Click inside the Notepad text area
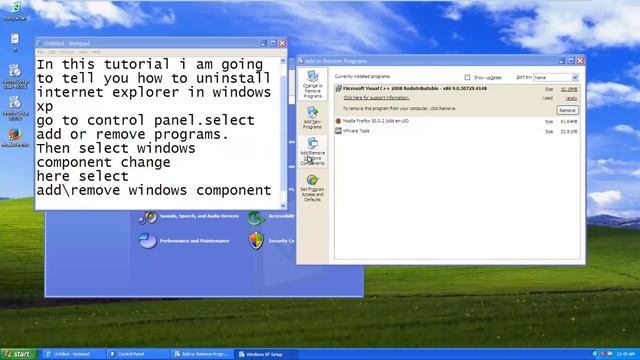 tap(158, 133)
